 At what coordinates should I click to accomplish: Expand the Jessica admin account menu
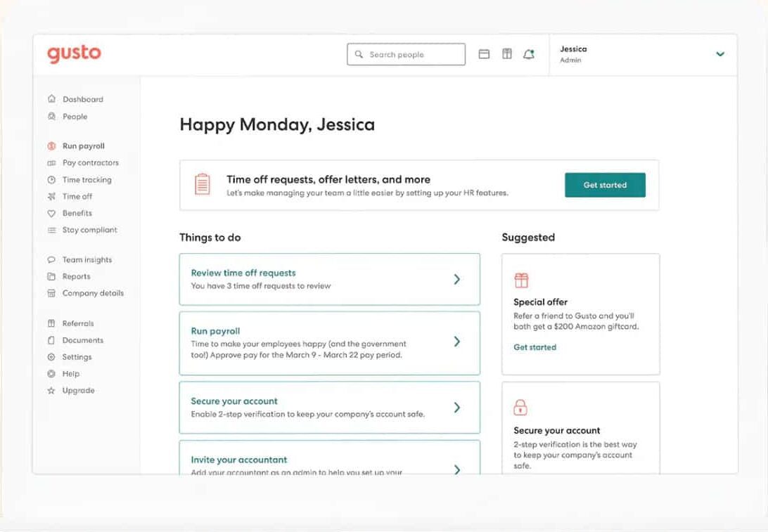pos(720,53)
